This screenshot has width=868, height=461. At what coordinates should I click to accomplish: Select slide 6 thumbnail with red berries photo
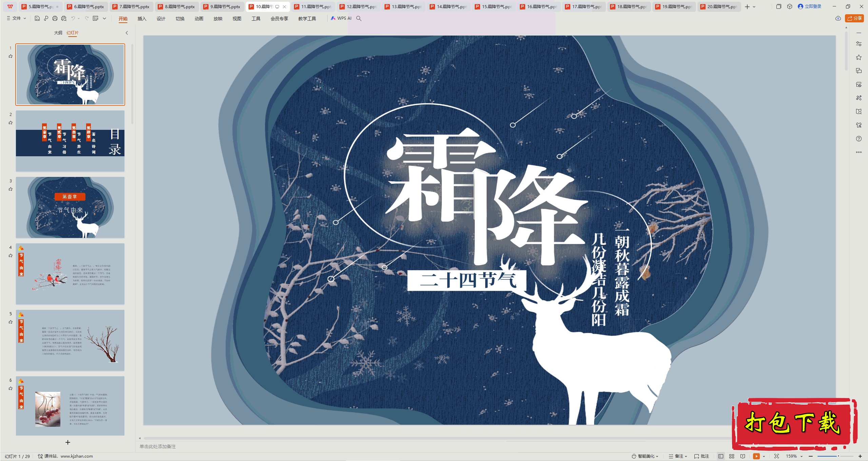[70, 406]
